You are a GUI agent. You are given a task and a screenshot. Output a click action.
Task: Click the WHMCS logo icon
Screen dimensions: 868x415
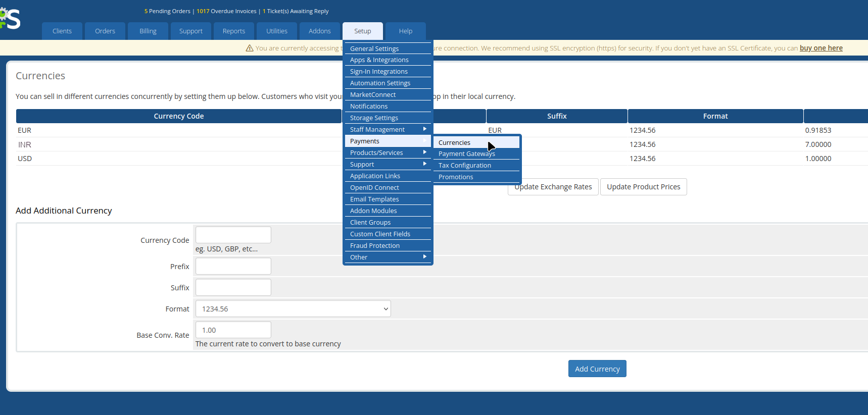pyautogui.click(x=10, y=19)
